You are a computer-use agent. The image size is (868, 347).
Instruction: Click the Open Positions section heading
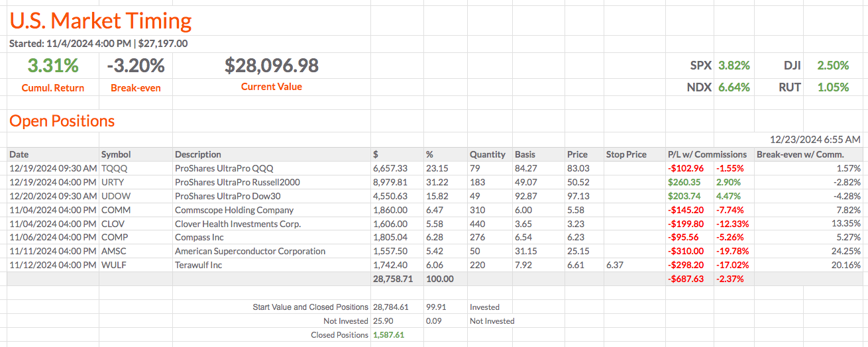[x=62, y=121]
